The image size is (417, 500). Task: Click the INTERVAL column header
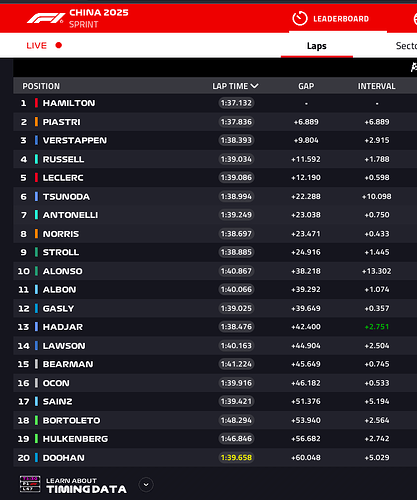pos(377,86)
